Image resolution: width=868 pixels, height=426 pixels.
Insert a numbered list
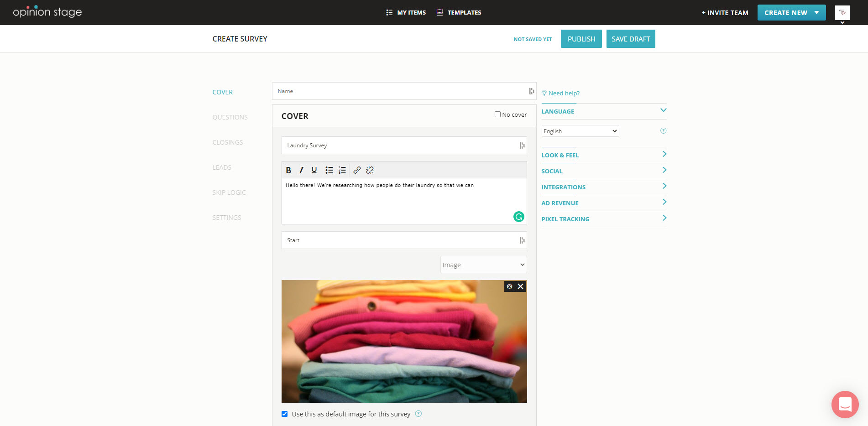point(342,170)
